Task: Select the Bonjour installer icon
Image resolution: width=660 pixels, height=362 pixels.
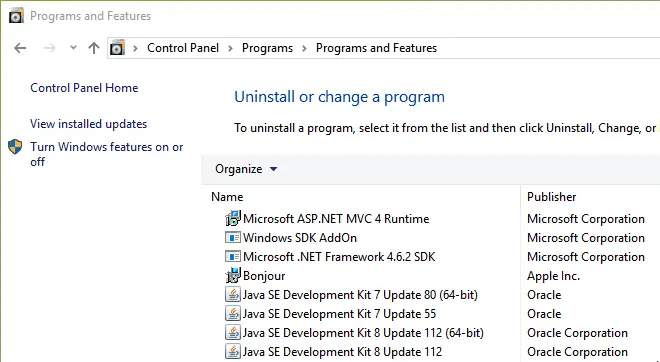Action: [x=233, y=276]
